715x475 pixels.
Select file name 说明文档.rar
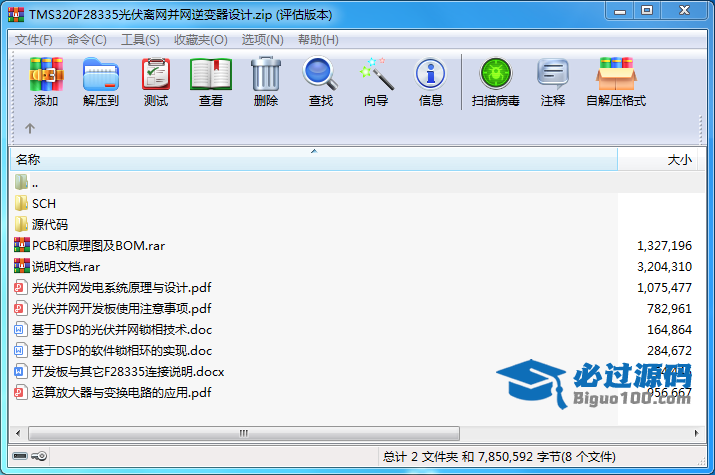pyautogui.click(x=66, y=267)
